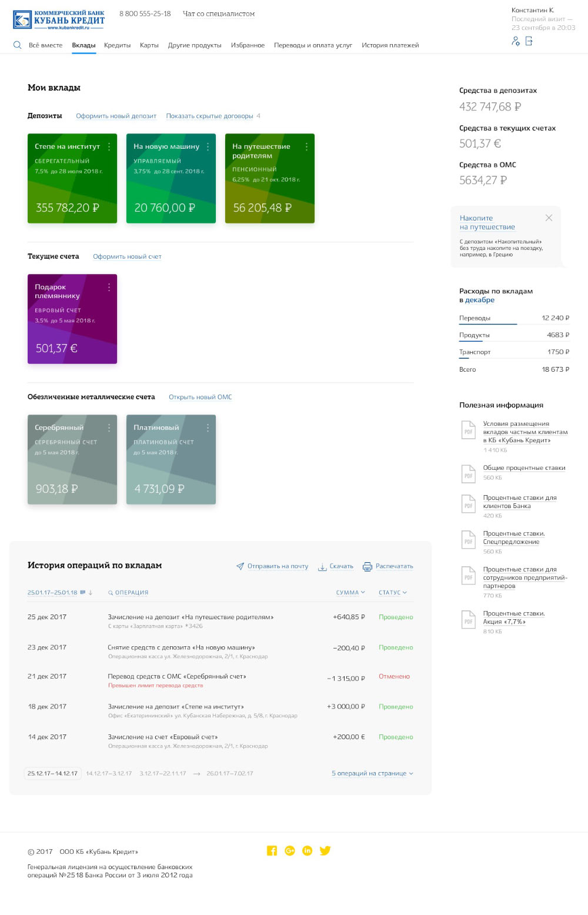The height and width of the screenshot is (915, 588).
Task: Click the search magnifier icon in navigation
Action: 17,45
